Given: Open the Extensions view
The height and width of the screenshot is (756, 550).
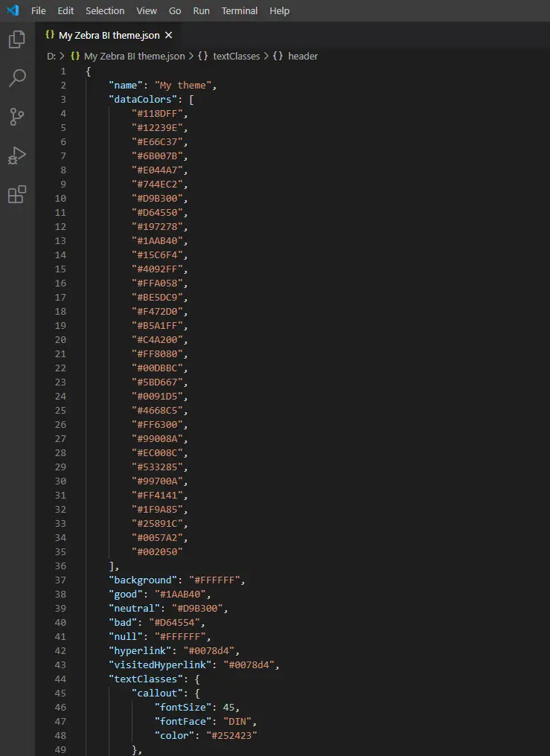Looking at the screenshot, I should coord(17,193).
